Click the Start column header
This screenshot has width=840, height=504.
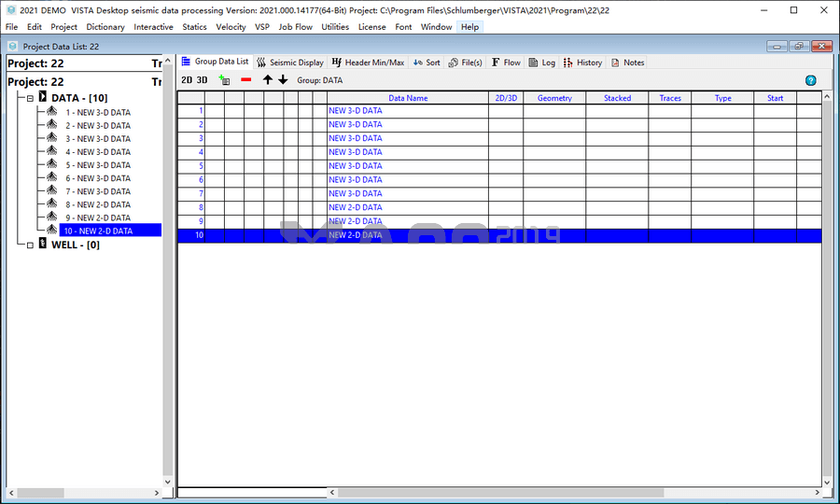coord(775,98)
